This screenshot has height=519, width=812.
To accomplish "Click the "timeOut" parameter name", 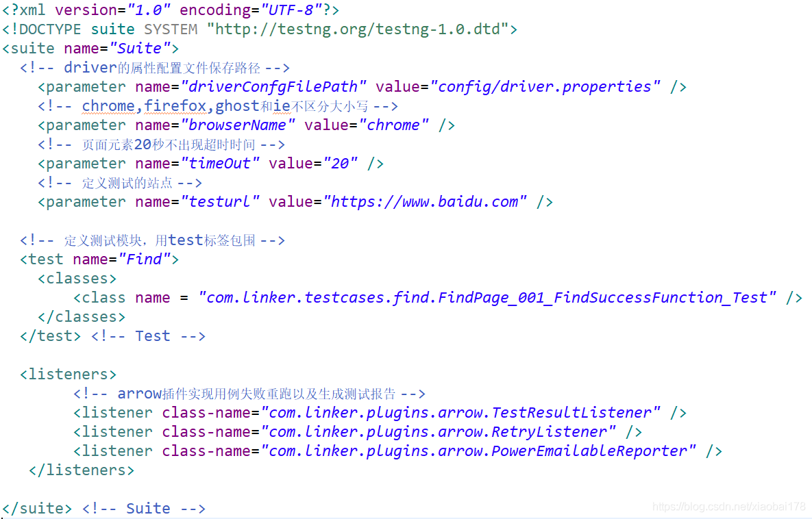I will tap(220, 163).
